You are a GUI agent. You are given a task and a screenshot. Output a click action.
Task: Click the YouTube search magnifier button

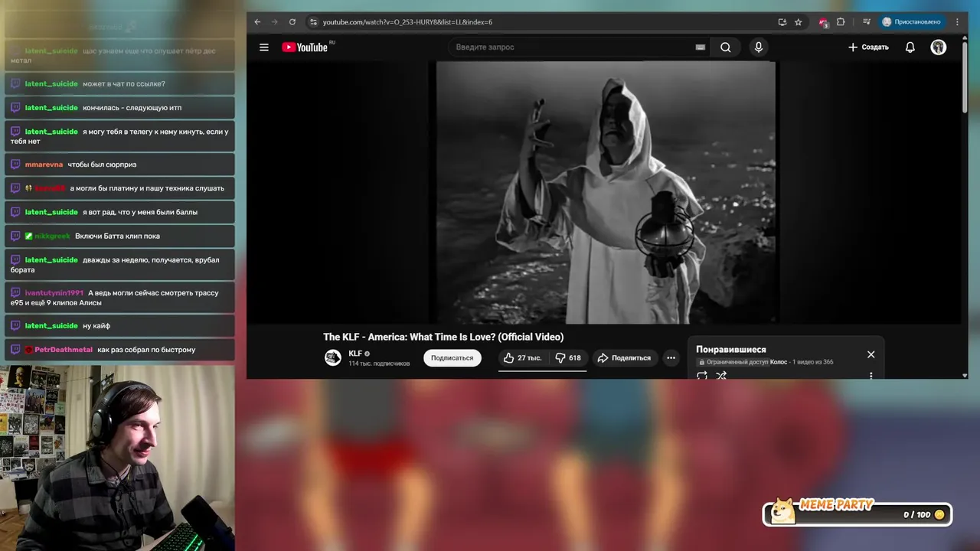tap(725, 47)
